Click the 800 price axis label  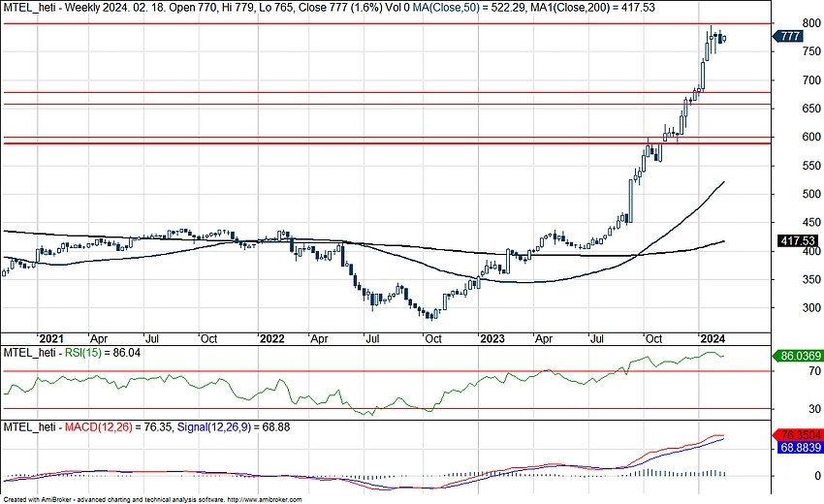point(812,23)
